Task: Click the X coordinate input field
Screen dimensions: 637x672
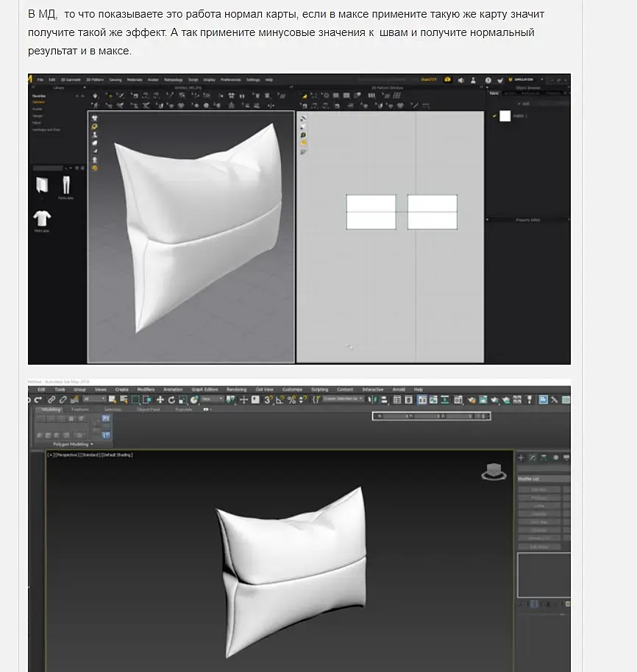Action: point(395,416)
